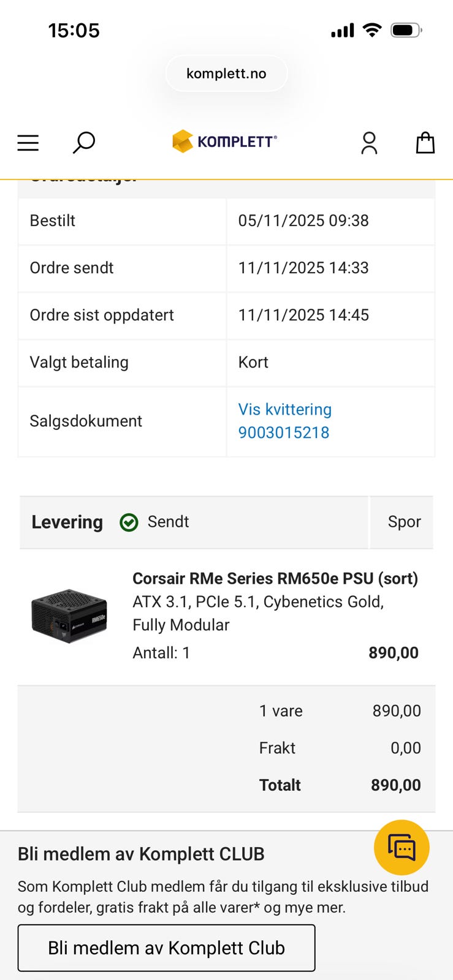
Task: Tap the Salgsdokument row label
Action: point(86,421)
